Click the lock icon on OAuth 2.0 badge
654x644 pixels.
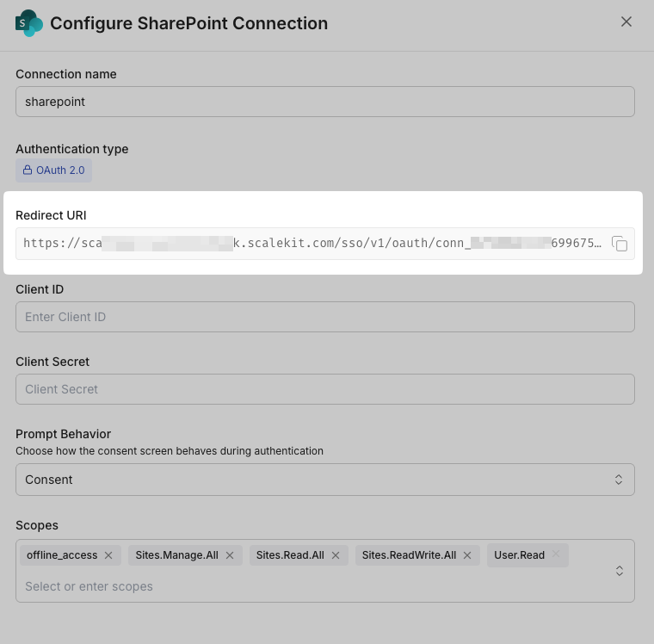[28, 170]
